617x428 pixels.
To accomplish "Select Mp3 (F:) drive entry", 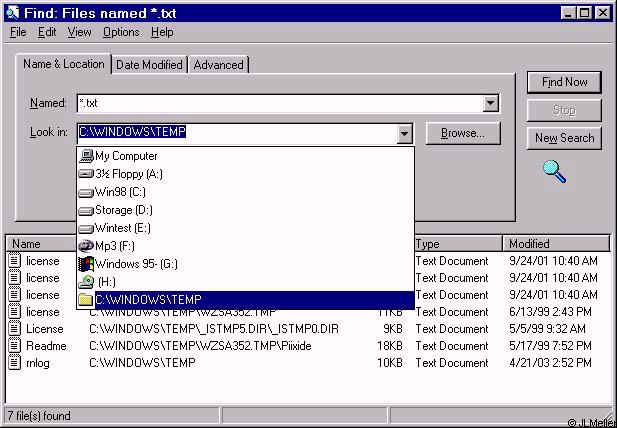I will pyautogui.click(x=245, y=246).
